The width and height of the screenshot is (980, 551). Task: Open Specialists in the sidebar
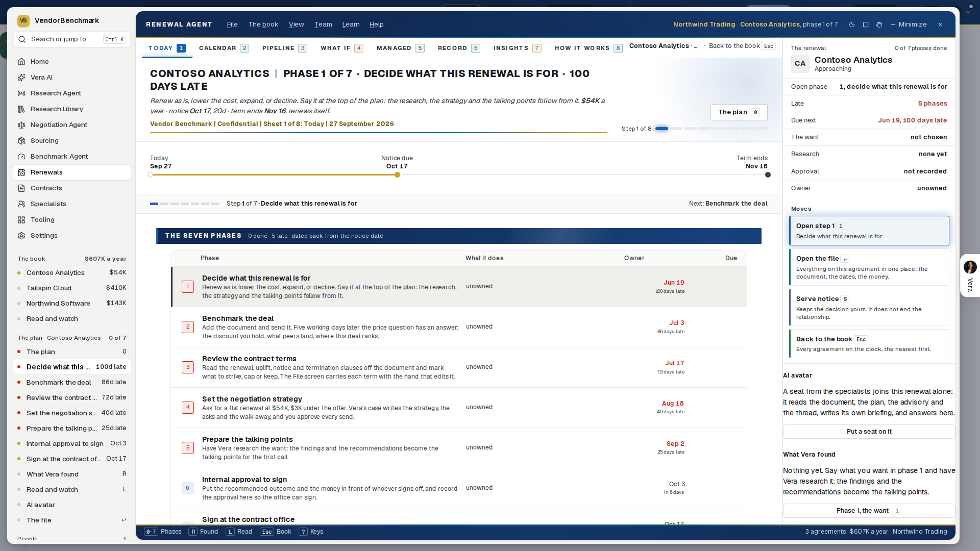click(71, 204)
